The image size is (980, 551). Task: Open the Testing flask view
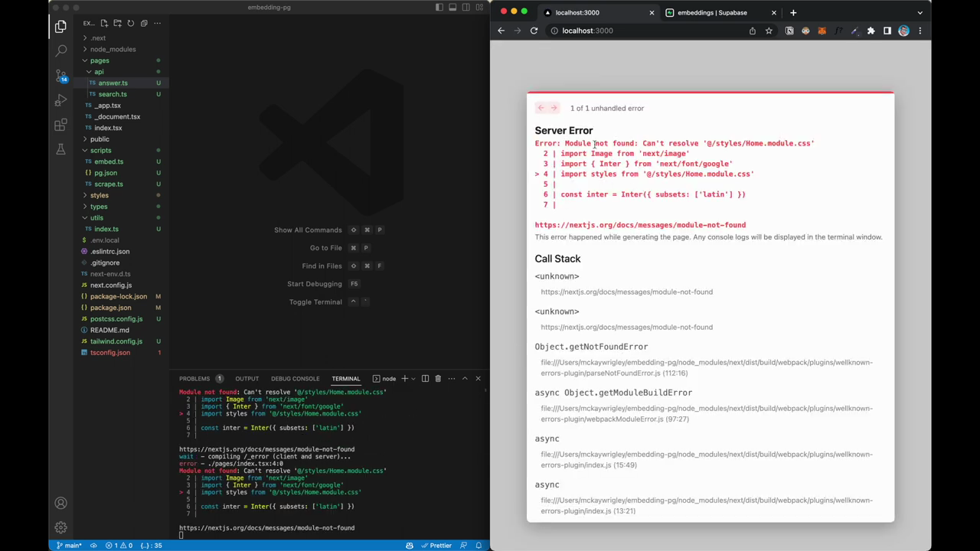pos(60,149)
